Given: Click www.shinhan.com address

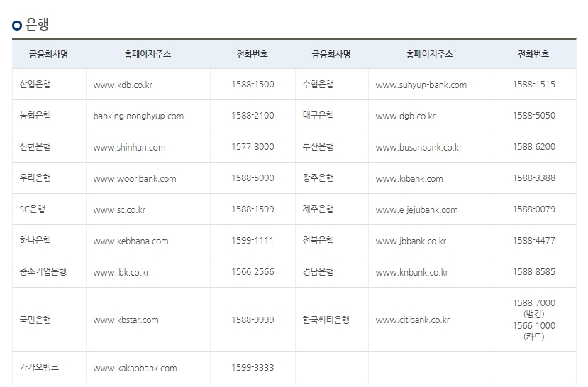Looking at the screenshot, I should [x=129, y=147].
